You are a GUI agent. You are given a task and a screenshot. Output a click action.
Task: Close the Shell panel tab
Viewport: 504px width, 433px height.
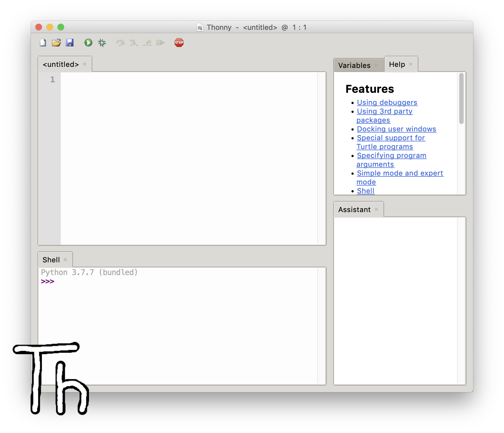pyautogui.click(x=65, y=260)
